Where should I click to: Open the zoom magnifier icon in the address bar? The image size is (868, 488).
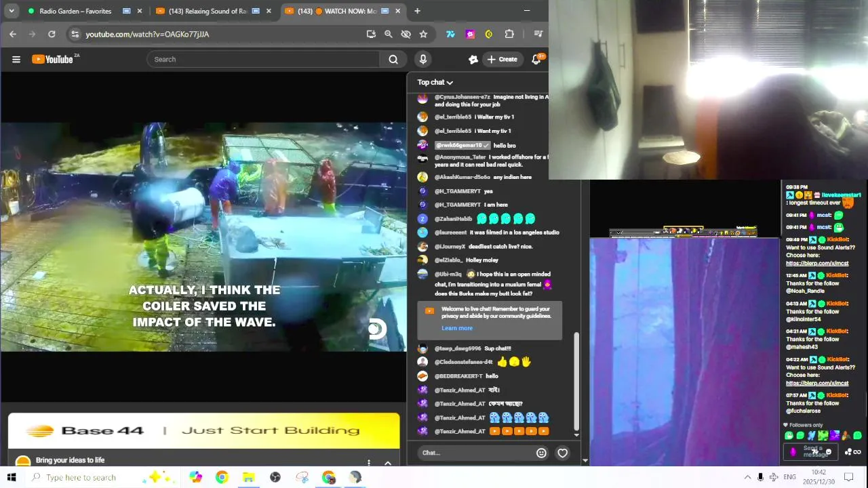[x=389, y=34]
